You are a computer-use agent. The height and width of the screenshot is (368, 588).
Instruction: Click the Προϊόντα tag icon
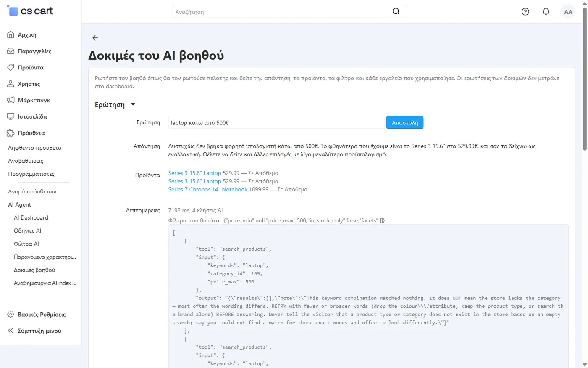10,67
